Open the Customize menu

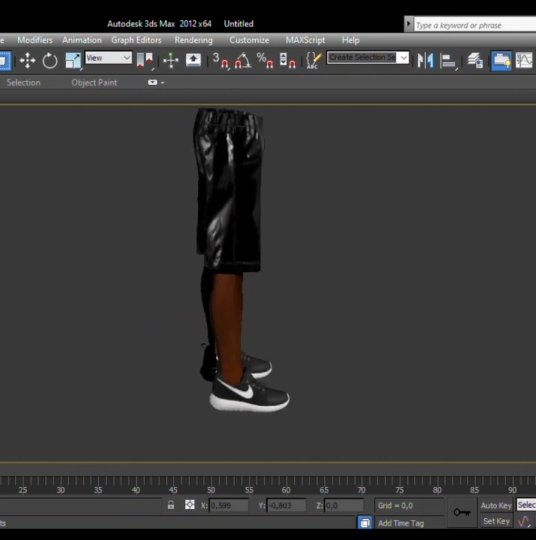[249, 40]
